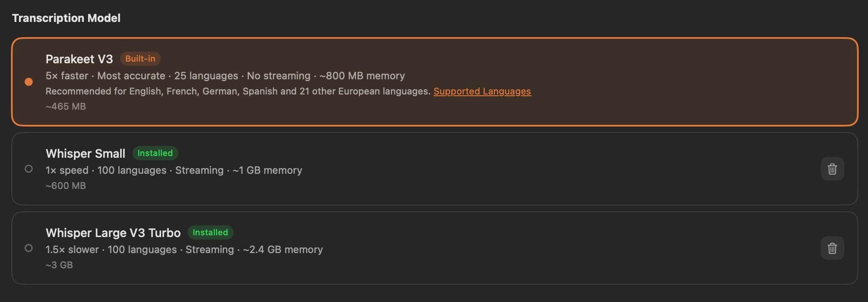868x302 pixels.
Task: Delete the Whisper Small model
Action: [x=832, y=169]
